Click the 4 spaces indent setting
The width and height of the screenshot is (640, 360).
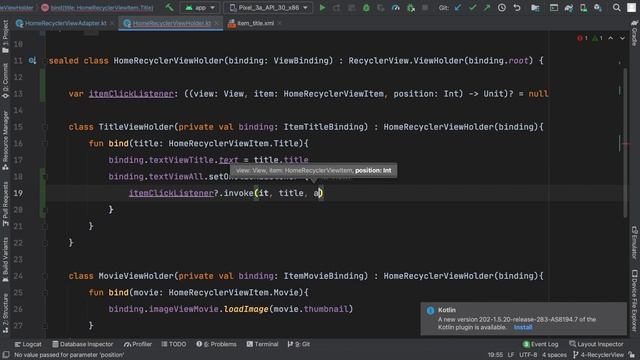coord(554,355)
